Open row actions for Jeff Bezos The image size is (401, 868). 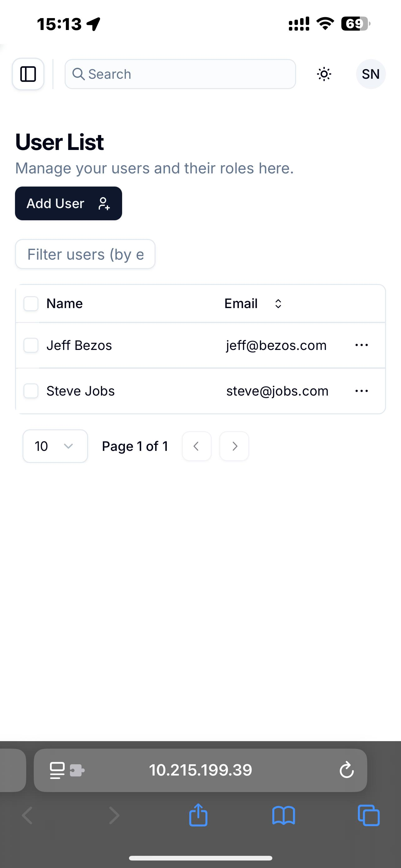pyautogui.click(x=362, y=345)
